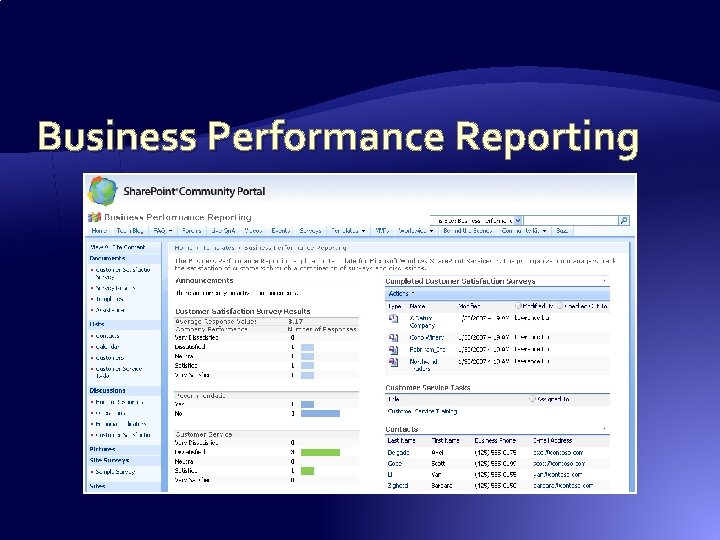Open the Surveys navigation tab
The image size is (720, 540).
[310, 231]
